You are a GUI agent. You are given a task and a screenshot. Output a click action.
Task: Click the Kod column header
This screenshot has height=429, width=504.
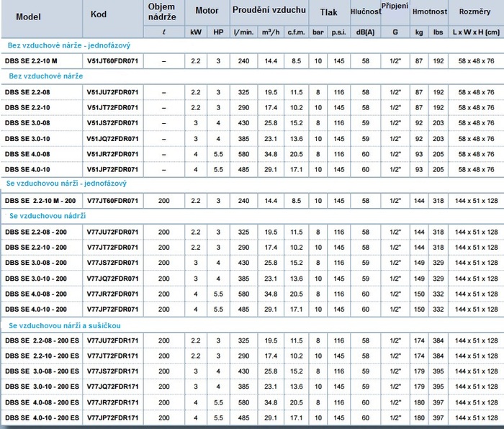pyautogui.click(x=99, y=14)
